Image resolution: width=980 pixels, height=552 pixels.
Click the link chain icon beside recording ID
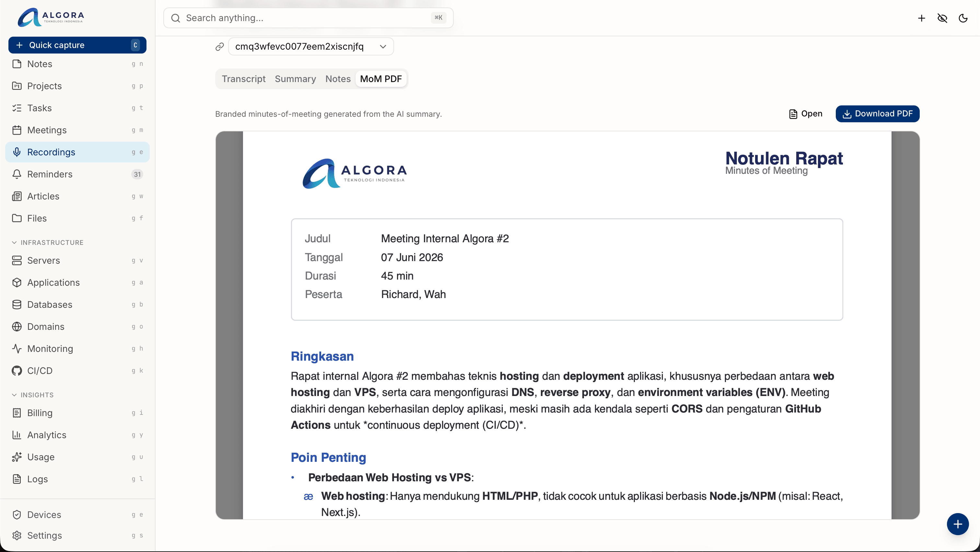[x=219, y=46]
